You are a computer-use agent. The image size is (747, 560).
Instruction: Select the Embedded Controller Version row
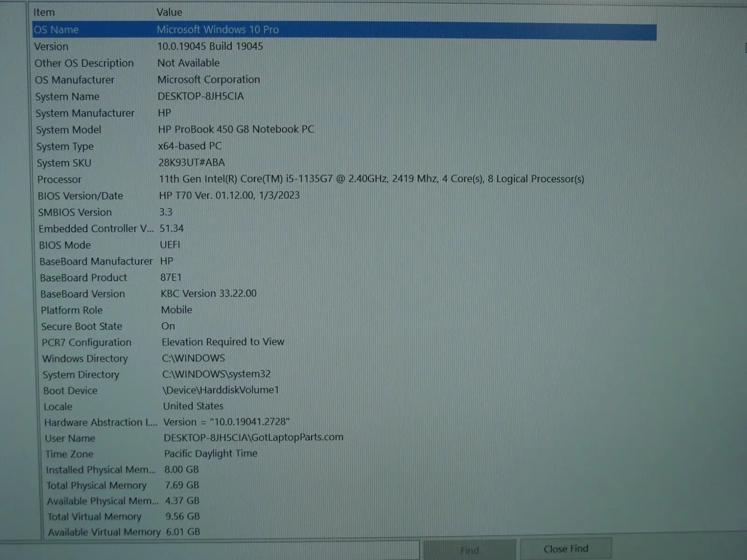click(x=96, y=229)
